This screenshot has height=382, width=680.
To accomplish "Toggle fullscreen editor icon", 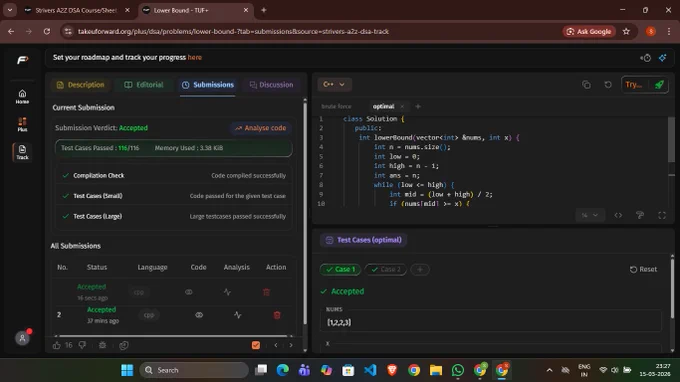I will pyautogui.click(x=662, y=215).
